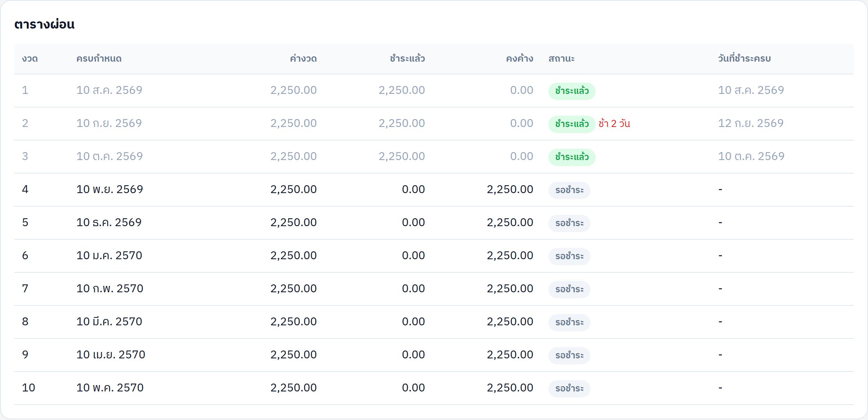Click the ชำระแล้ว column header
The image size is (868, 420).
tap(407, 59)
